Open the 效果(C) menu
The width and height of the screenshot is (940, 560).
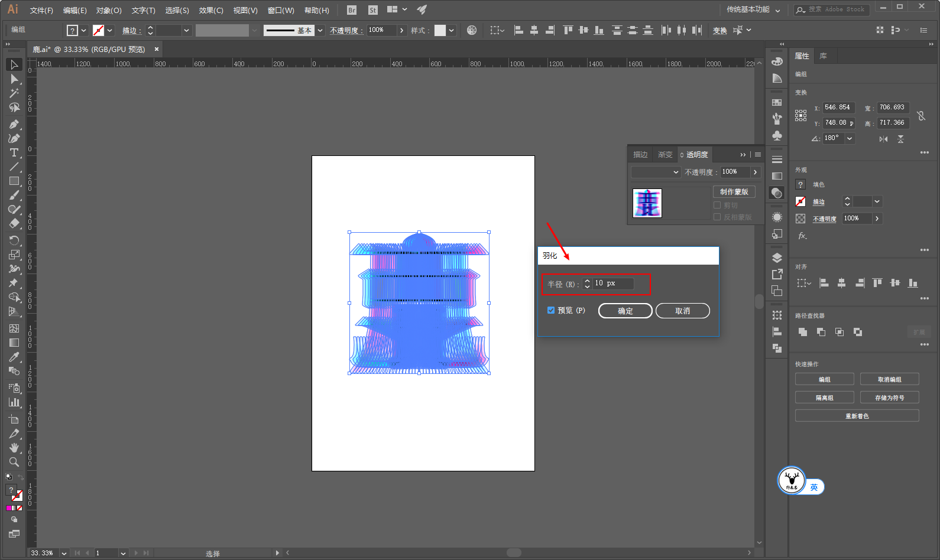click(210, 10)
